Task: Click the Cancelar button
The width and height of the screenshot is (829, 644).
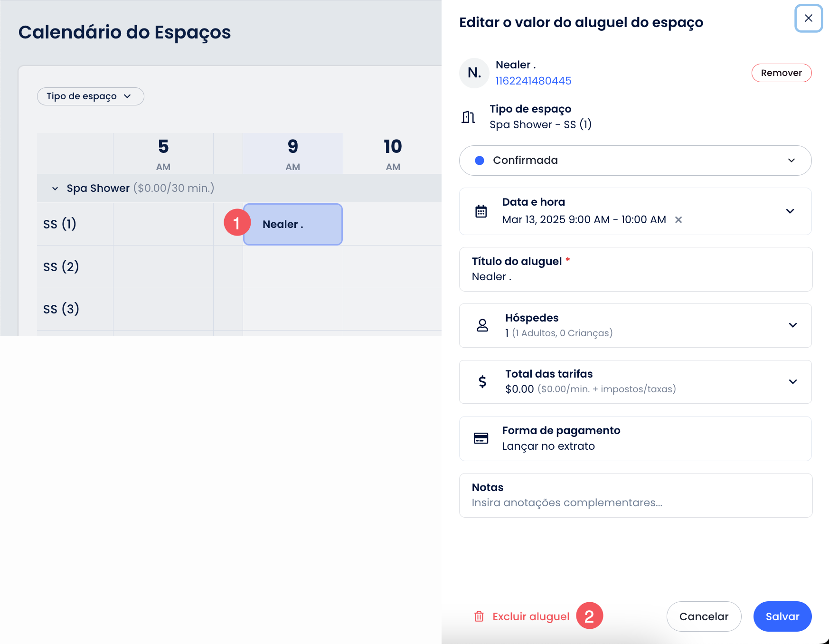Action: (703, 616)
